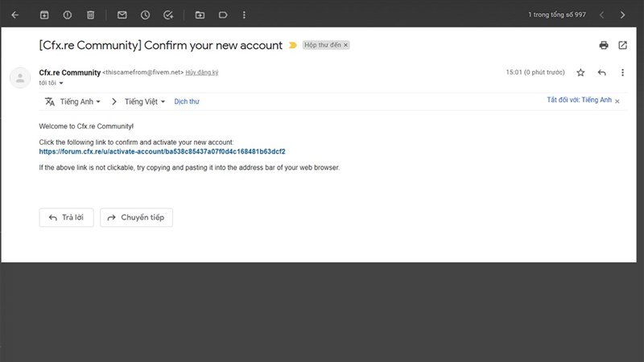
Task: Open the forum.cfx.re activation link
Action: 163,151
